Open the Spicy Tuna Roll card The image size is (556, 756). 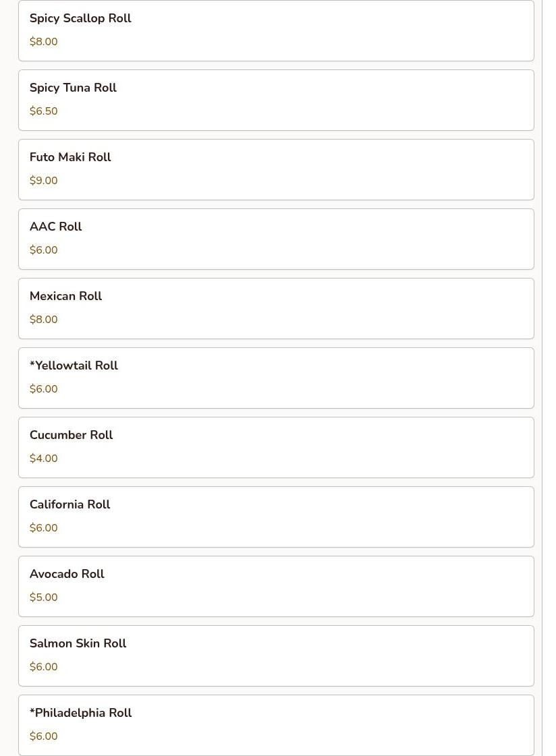pos(276,100)
